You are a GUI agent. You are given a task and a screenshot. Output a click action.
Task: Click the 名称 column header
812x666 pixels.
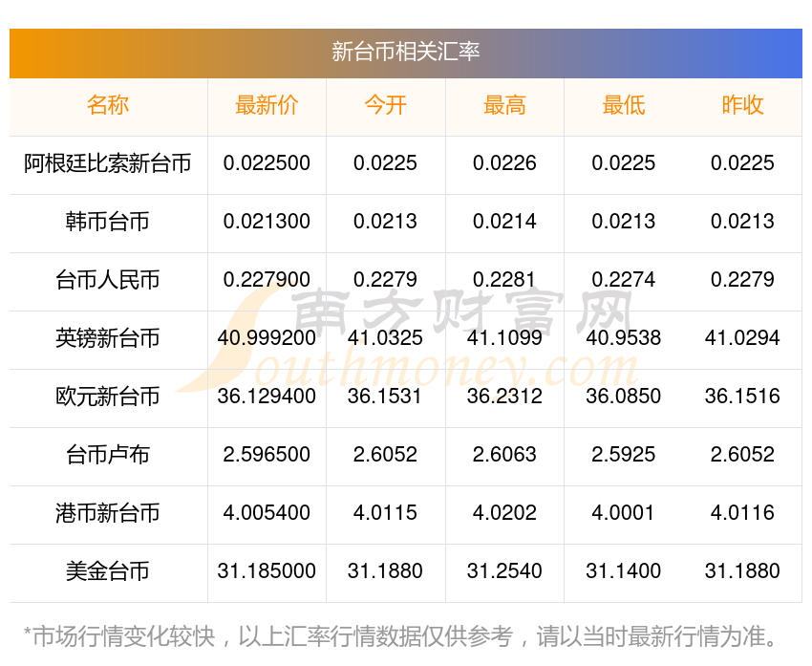click(x=108, y=106)
